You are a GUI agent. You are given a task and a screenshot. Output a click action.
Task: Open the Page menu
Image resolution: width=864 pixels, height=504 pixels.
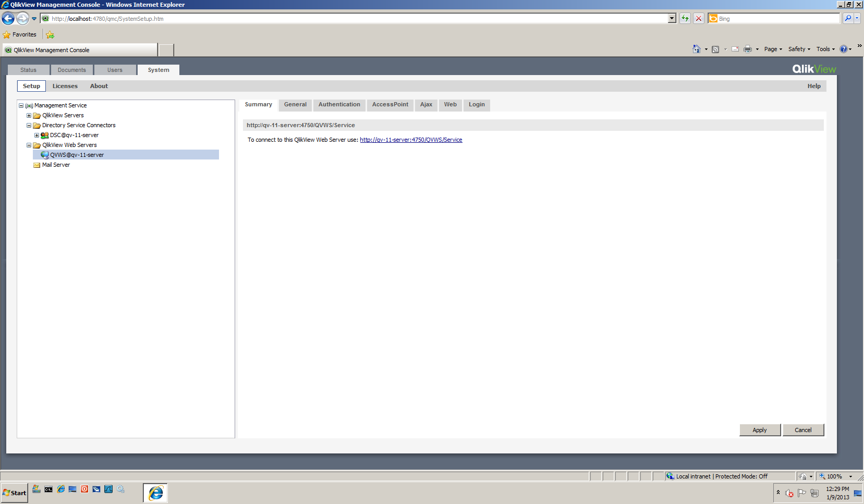[773, 49]
